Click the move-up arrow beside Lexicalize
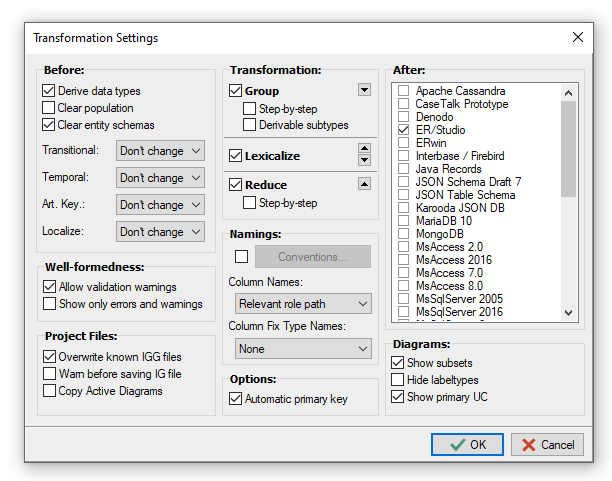The width and height of the screenshot is (612, 481). [x=364, y=149]
